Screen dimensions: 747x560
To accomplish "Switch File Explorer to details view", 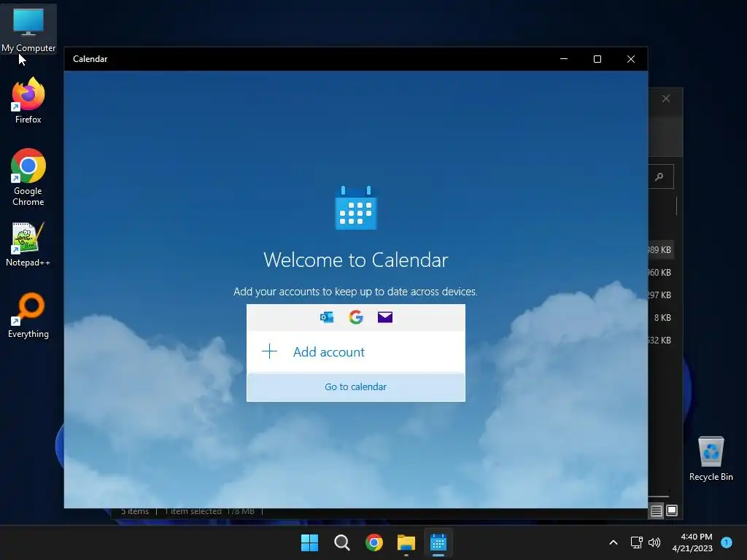I will coord(657,511).
